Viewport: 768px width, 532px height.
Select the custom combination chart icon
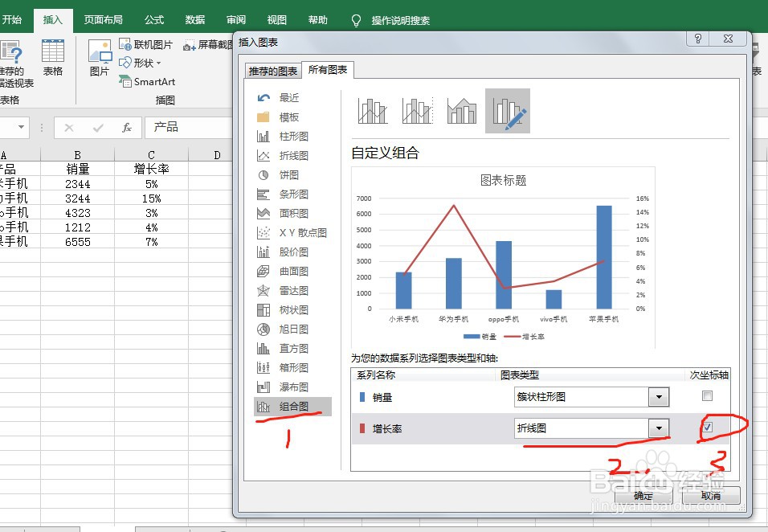click(x=508, y=111)
